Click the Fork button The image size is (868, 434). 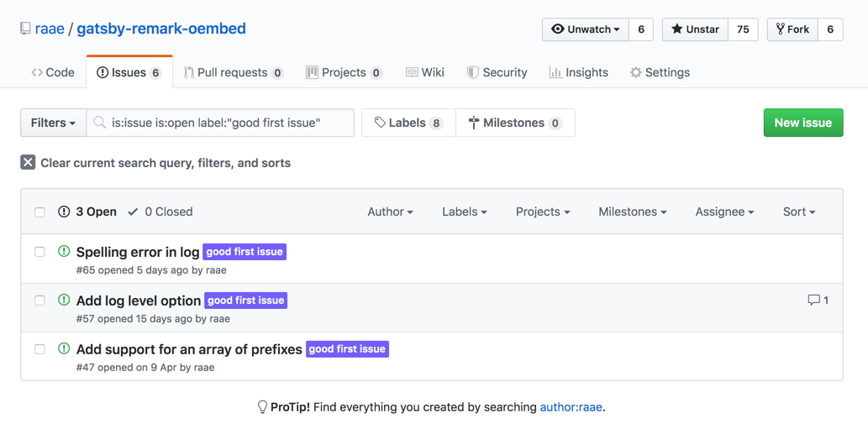tap(792, 29)
